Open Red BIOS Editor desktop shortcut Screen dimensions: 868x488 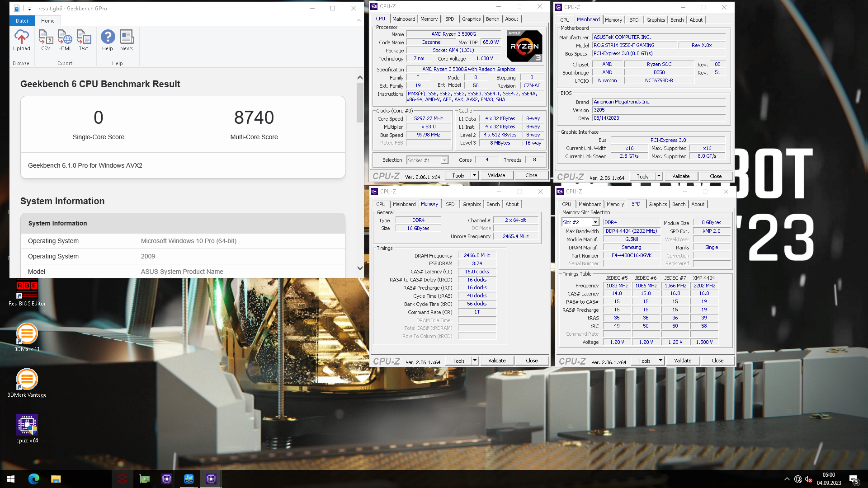pos(27,293)
